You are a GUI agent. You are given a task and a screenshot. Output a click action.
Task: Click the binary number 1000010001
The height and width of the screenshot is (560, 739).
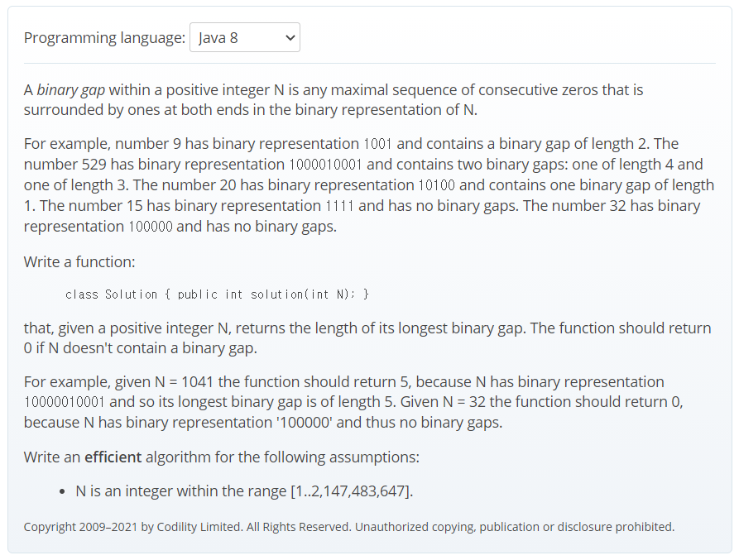pyautogui.click(x=325, y=165)
